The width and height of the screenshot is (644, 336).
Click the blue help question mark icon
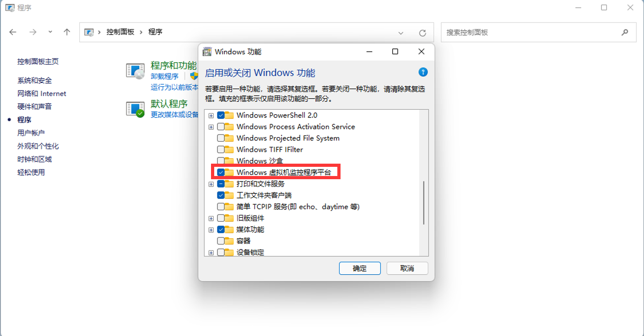click(423, 72)
